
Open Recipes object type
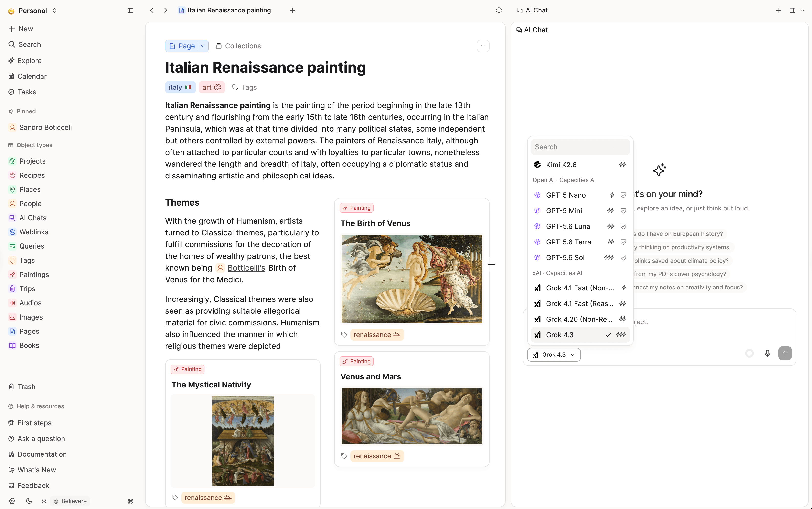point(32,175)
